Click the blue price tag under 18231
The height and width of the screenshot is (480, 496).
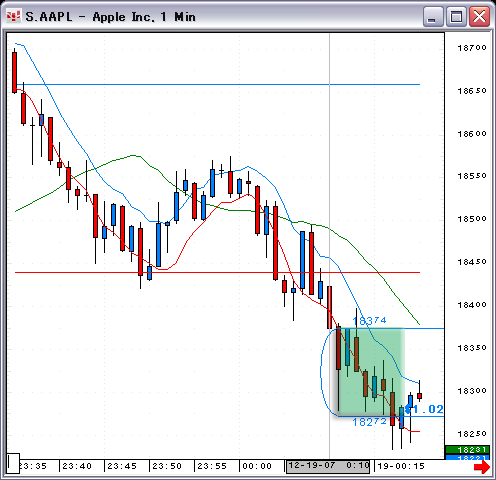pyautogui.click(x=467, y=457)
